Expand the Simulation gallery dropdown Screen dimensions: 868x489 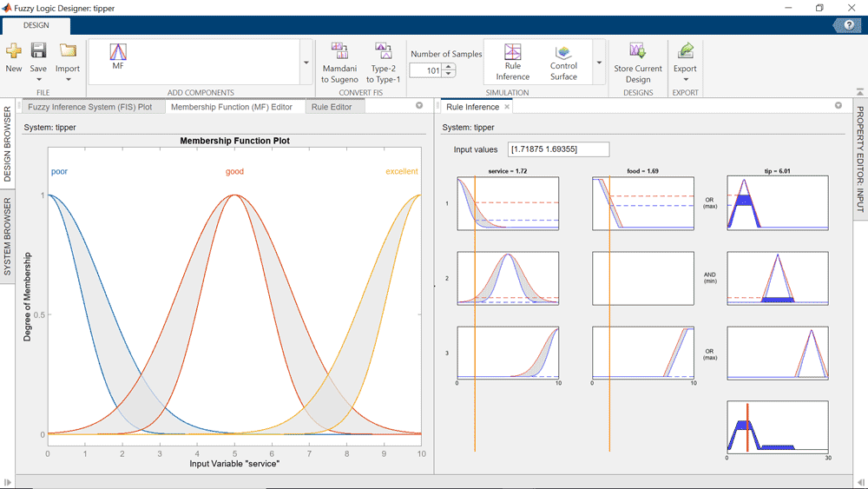tap(599, 63)
